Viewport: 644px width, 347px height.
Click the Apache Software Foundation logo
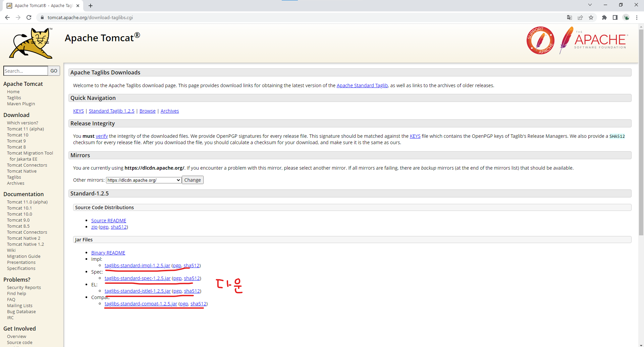tap(593, 41)
